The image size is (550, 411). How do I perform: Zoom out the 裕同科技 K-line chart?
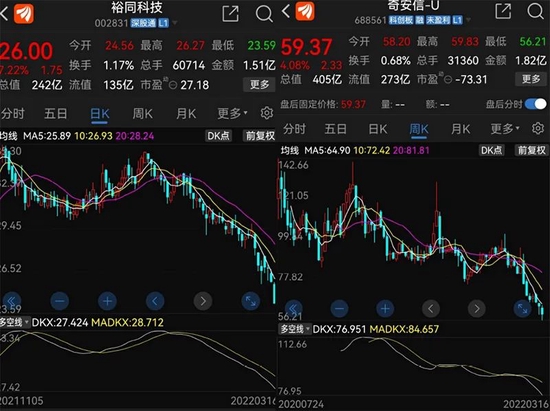[x=60, y=301]
